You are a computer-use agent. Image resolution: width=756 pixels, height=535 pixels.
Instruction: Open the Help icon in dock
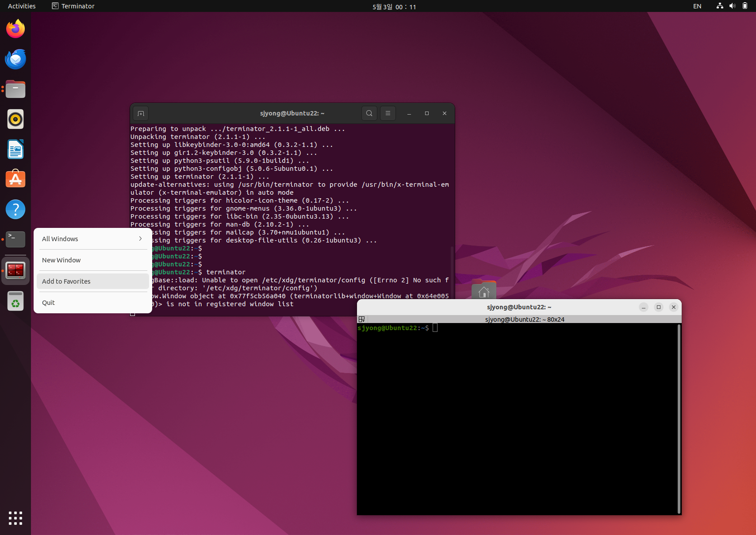click(x=15, y=209)
